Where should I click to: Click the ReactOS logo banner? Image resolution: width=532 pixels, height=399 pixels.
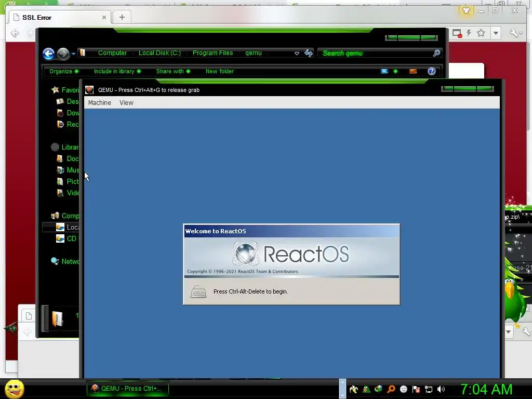pyautogui.click(x=291, y=257)
